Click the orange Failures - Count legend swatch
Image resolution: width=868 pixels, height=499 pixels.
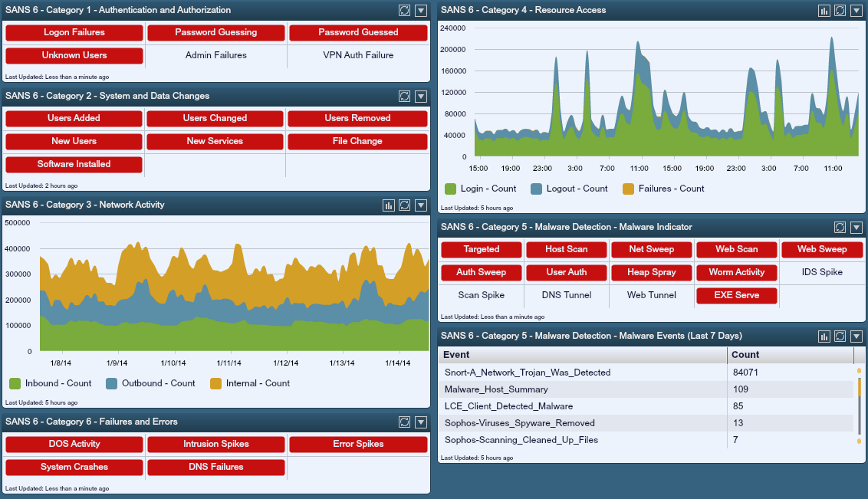coord(628,189)
